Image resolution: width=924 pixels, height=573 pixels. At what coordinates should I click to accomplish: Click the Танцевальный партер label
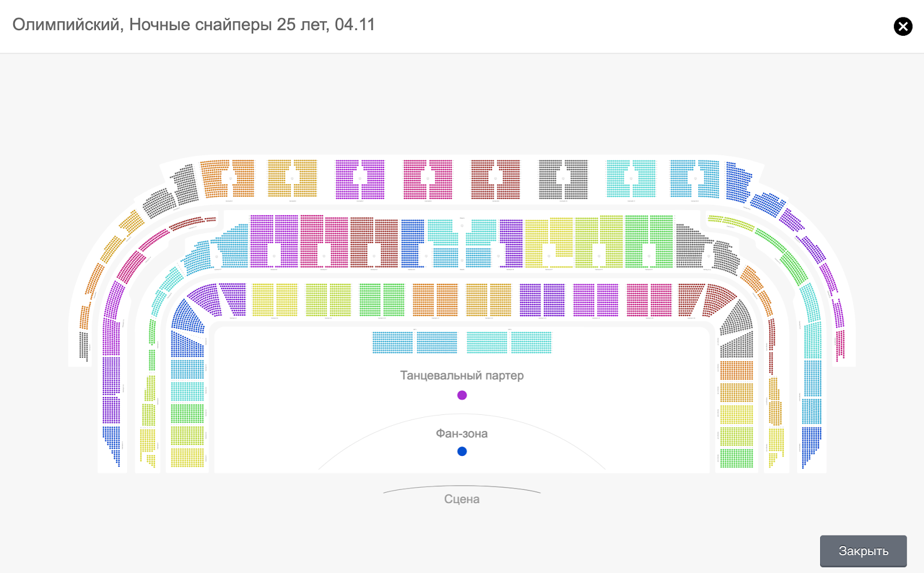pyautogui.click(x=462, y=376)
